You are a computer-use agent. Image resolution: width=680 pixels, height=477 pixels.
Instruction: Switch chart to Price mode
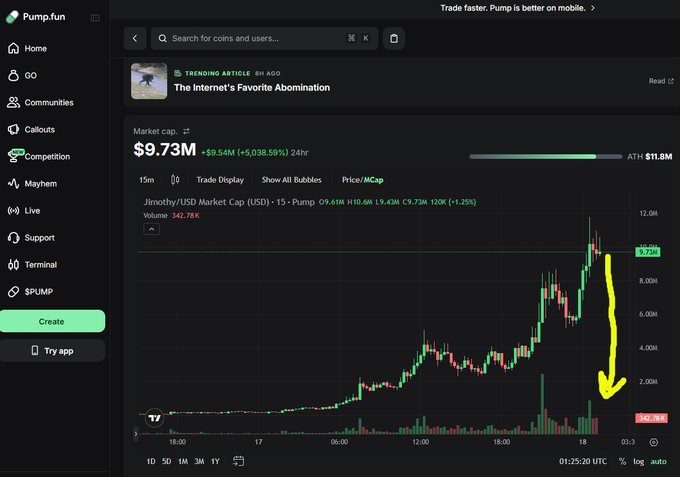pos(350,180)
